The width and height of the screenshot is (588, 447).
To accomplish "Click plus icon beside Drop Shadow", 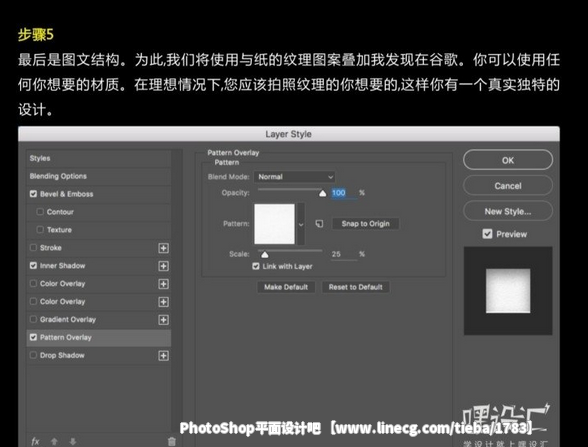I will pyautogui.click(x=164, y=356).
